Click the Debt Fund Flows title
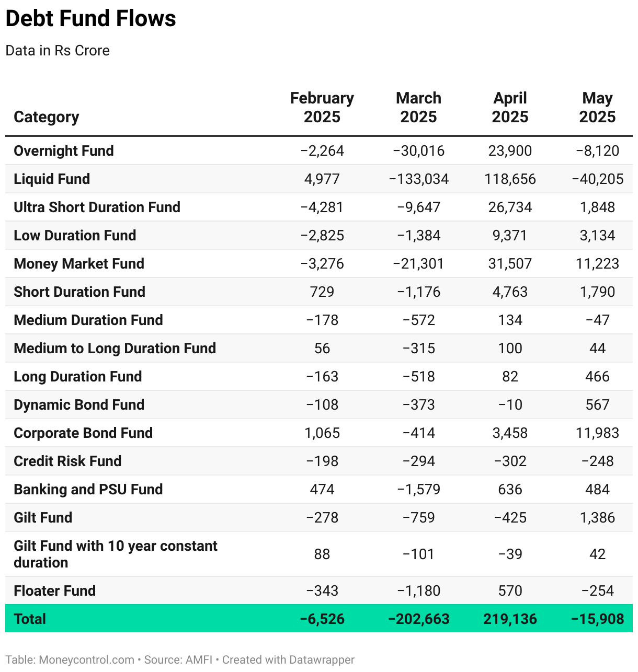Viewport: 638px width, 672px height. [90, 19]
